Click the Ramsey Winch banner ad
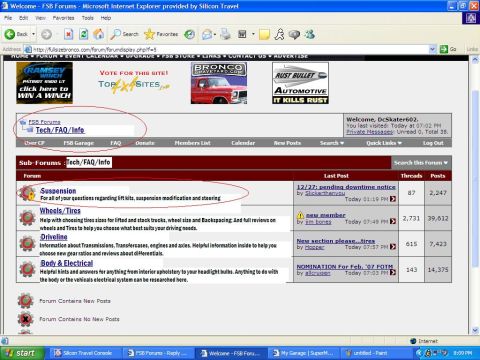The image size is (480, 360). [44, 83]
